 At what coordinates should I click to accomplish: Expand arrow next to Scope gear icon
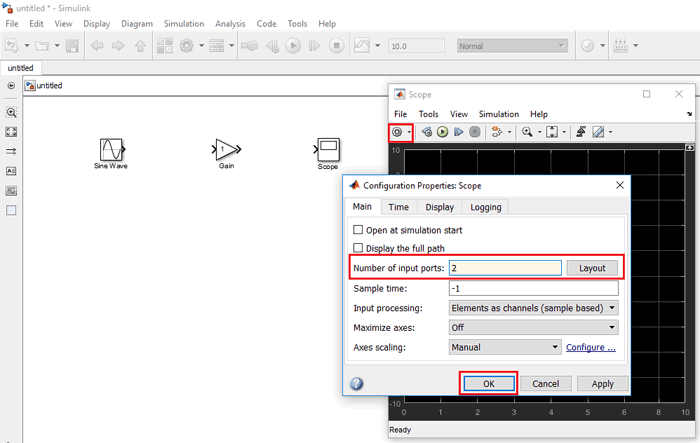pos(409,132)
